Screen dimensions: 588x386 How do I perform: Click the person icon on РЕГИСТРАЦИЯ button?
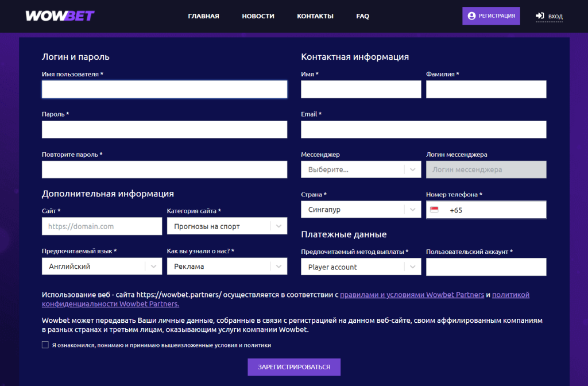click(x=471, y=16)
